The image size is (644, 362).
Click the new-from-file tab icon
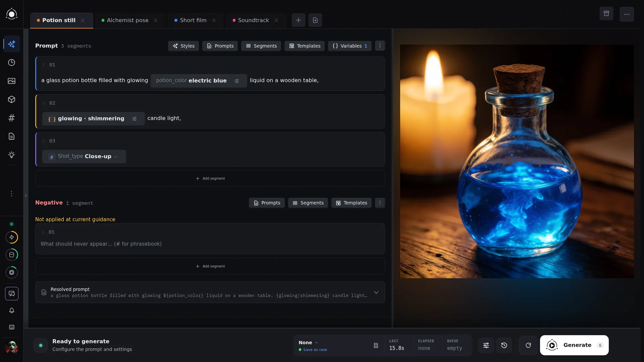tap(315, 20)
